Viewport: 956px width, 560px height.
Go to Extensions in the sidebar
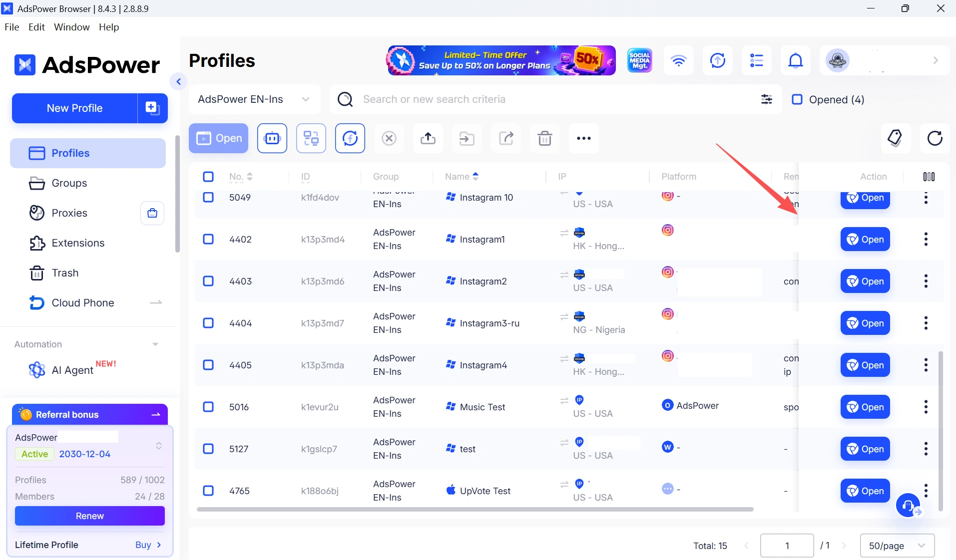pos(88,243)
